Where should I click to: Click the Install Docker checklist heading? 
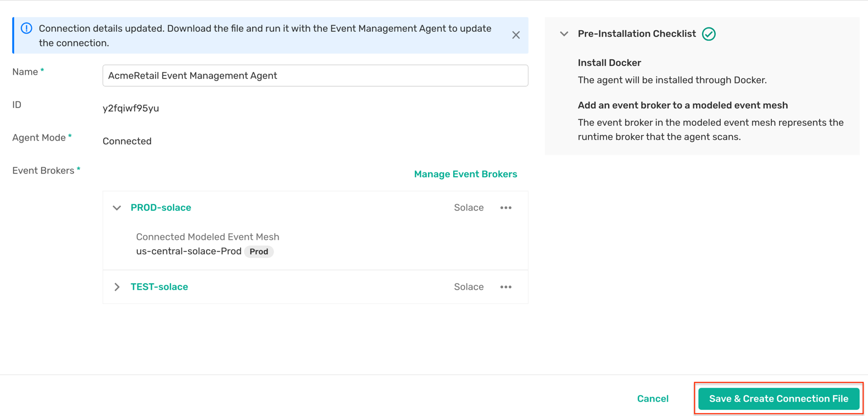click(x=609, y=63)
